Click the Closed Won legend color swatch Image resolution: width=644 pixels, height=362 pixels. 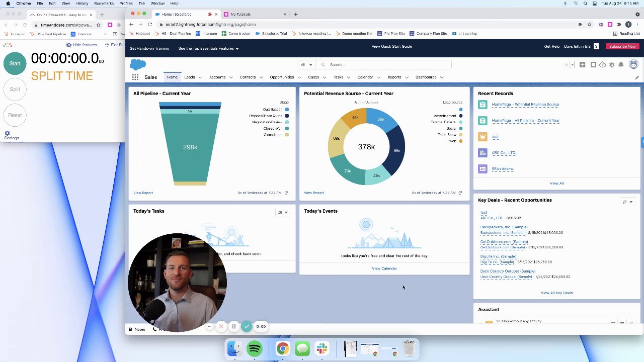287,129
